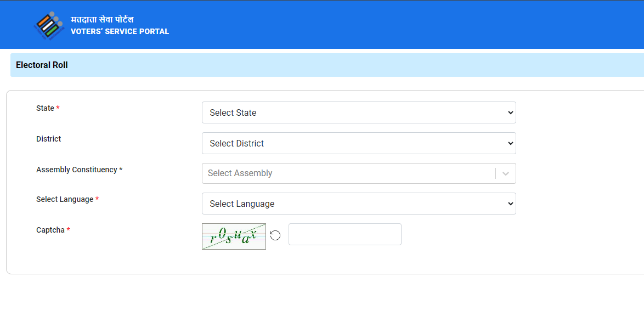Click the green captcha image

(x=234, y=236)
